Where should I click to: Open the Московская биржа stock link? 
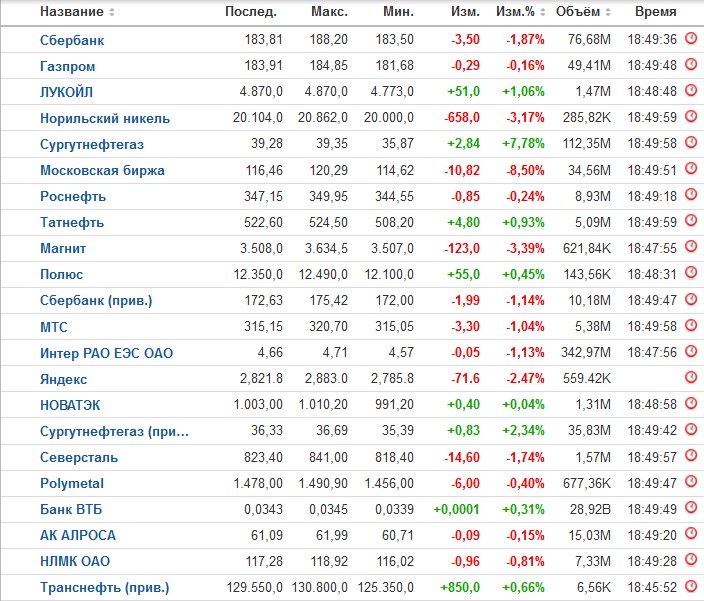pos(102,171)
